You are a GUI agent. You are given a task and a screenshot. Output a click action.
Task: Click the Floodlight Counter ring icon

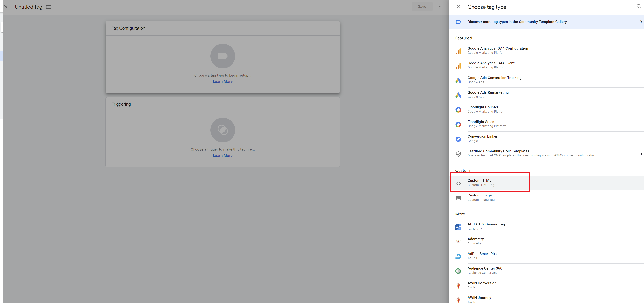pos(458,110)
